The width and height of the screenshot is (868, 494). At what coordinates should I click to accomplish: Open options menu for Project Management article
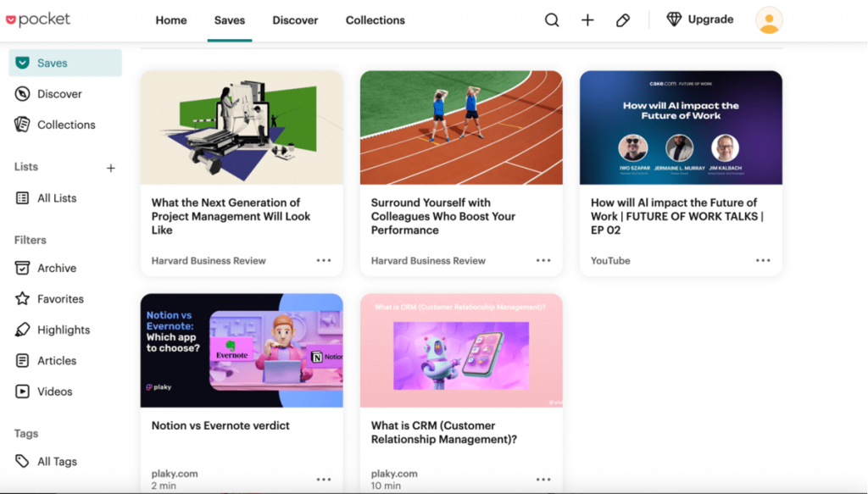click(x=324, y=261)
